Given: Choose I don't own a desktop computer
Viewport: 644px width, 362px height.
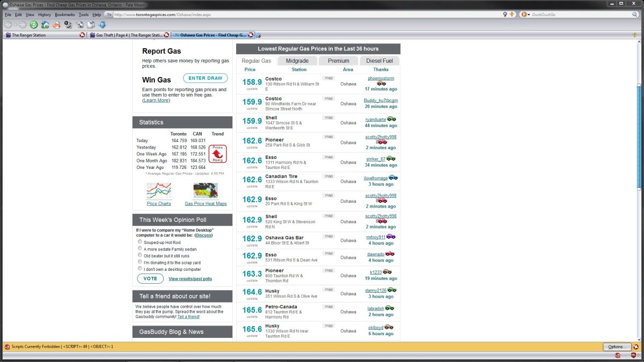Looking at the screenshot, I should (140, 269).
